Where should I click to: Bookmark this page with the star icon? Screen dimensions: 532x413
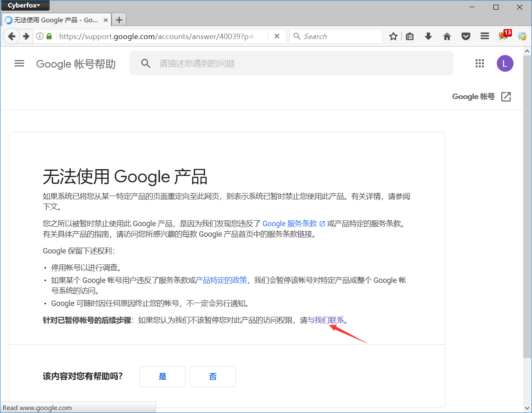393,37
